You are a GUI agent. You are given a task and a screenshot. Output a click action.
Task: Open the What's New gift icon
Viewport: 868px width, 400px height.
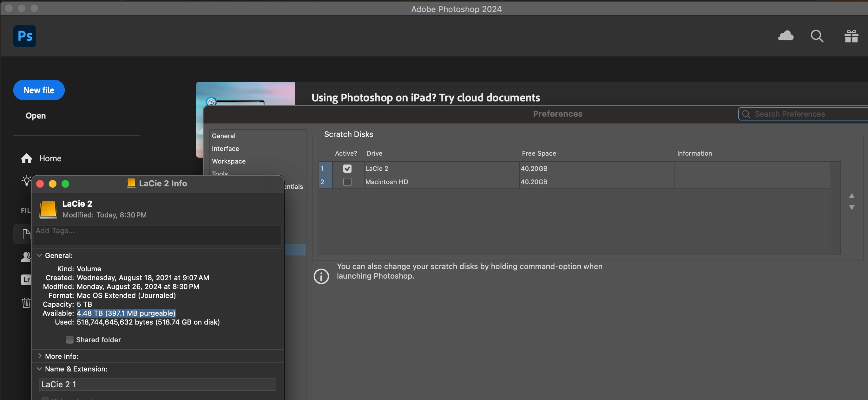851,36
